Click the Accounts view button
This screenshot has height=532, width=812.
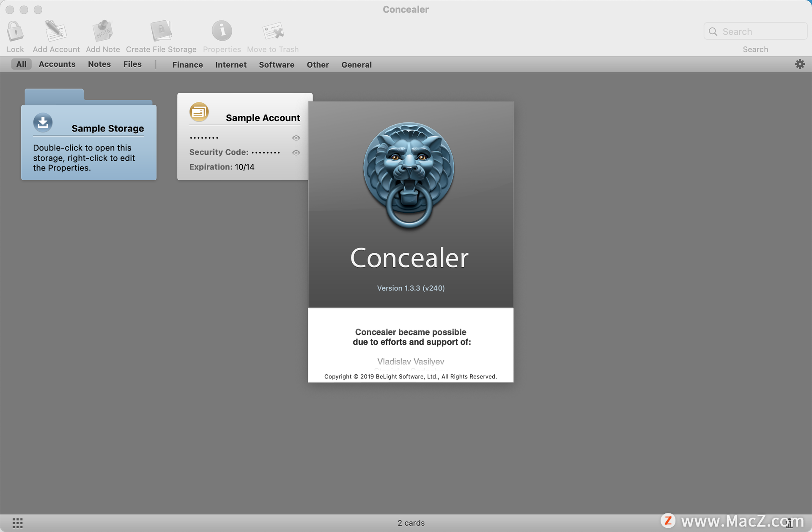point(57,64)
